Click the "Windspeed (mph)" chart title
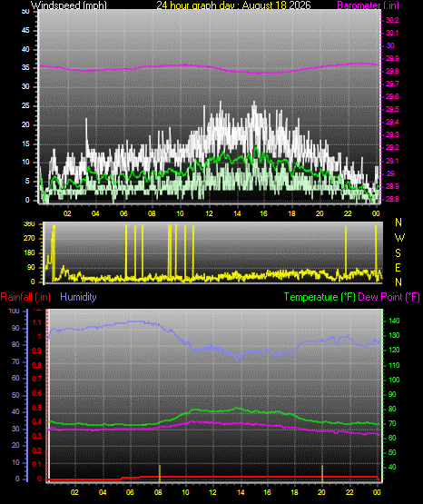Screen dimensions: 423x504 point(68,5)
